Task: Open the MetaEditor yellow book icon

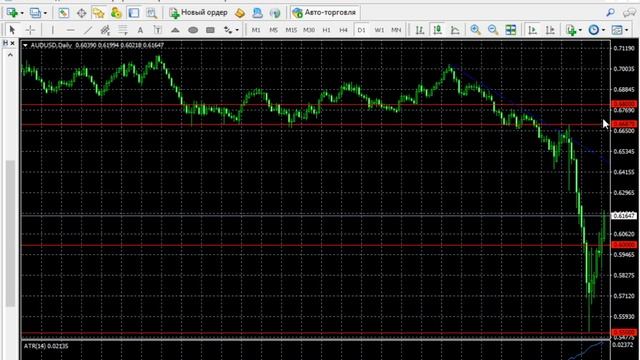Action: pyautogui.click(x=240, y=13)
